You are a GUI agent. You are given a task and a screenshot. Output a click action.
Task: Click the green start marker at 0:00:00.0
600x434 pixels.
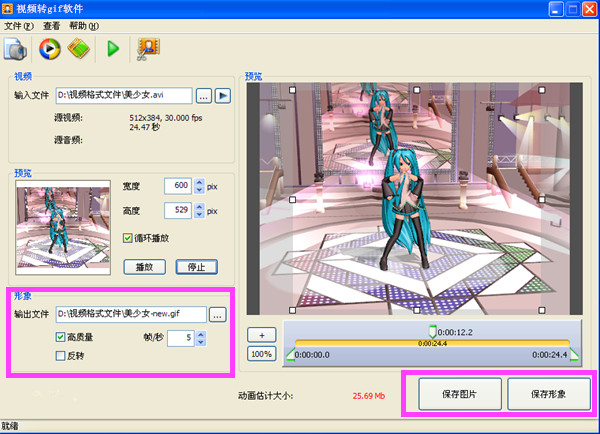point(291,354)
